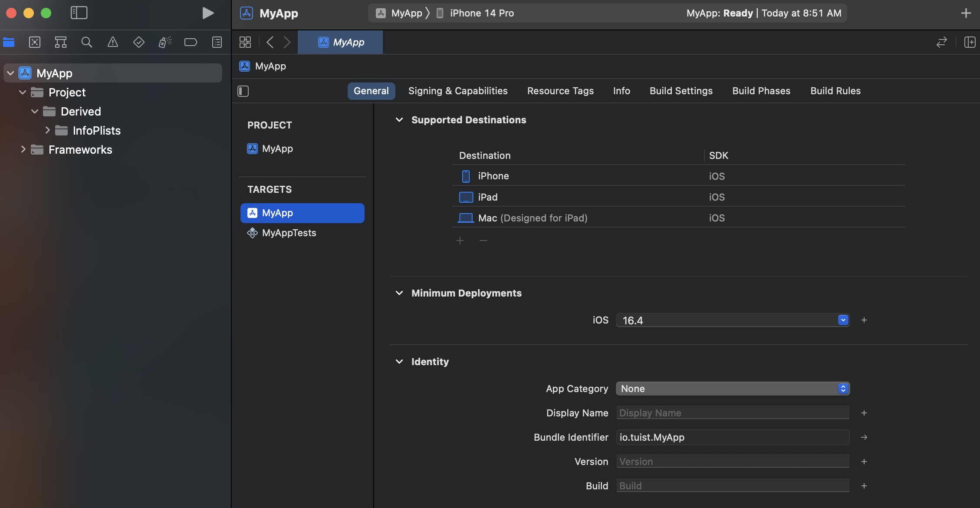Open the symbol navigator icon

click(61, 42)
